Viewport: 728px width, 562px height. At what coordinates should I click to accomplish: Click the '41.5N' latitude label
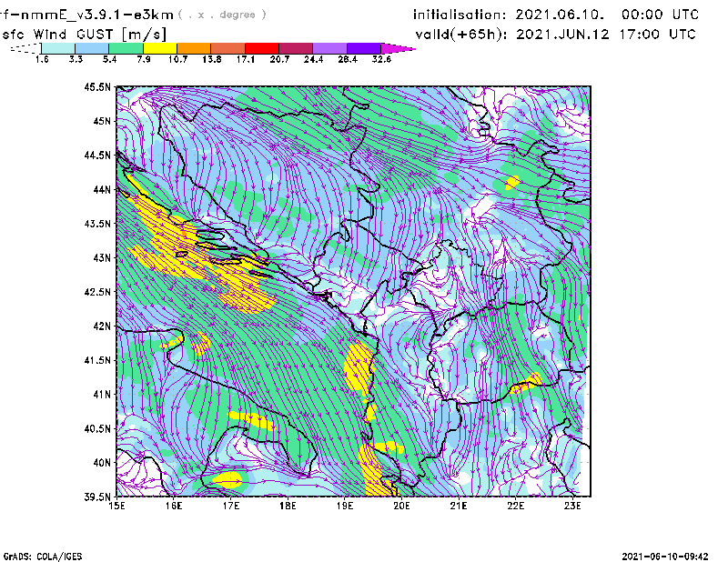(x=97, y=360)
